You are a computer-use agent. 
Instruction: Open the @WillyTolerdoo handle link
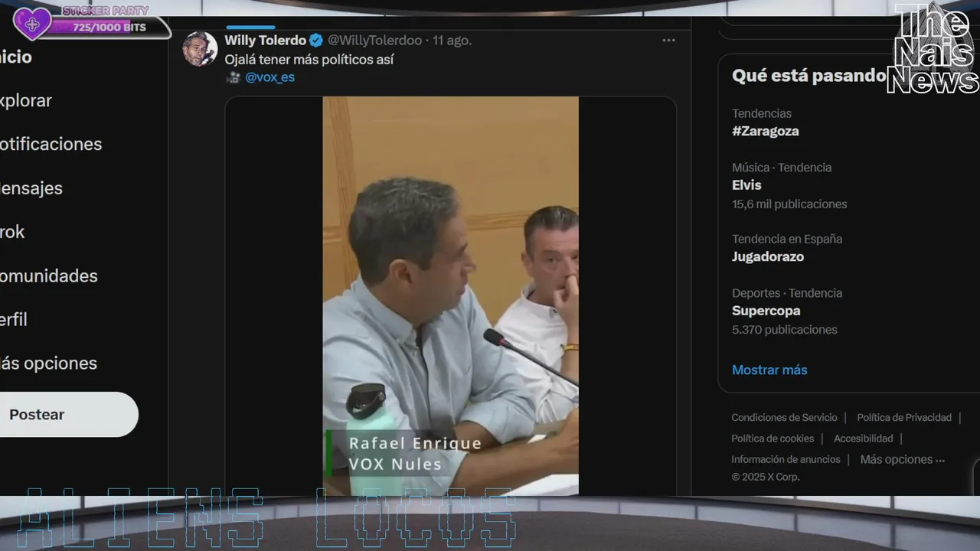375,41
